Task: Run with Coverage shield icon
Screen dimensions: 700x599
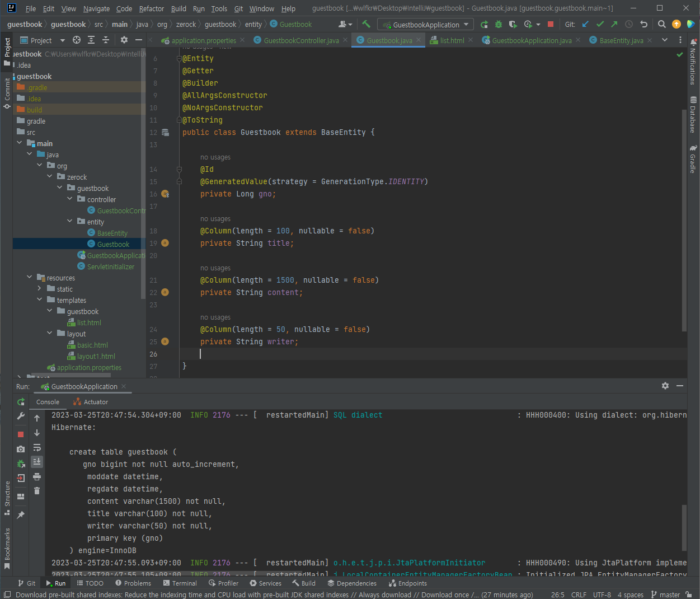Action: 513,24
